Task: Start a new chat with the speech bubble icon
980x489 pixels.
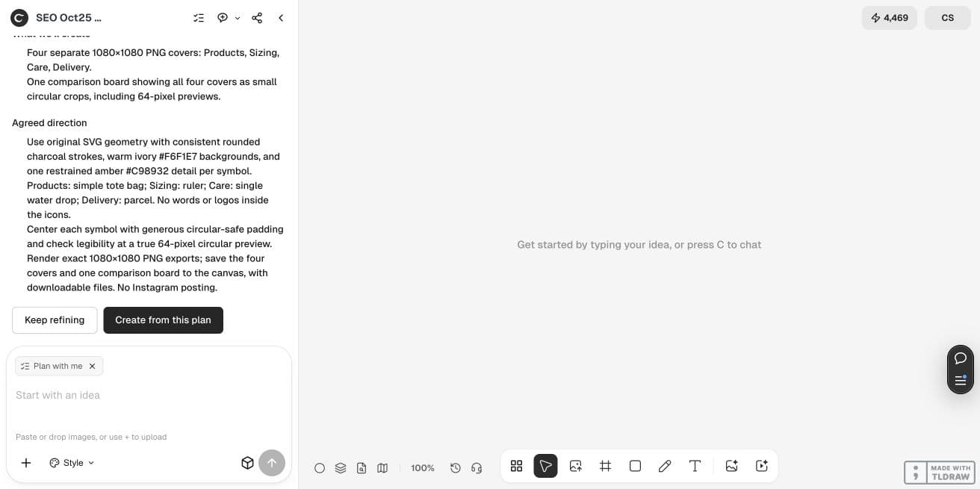Action: (x=223, y=18)
